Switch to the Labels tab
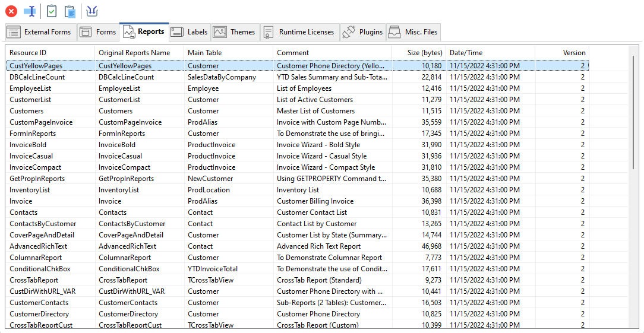Screen dimensions: 644x333 [190, 32]
